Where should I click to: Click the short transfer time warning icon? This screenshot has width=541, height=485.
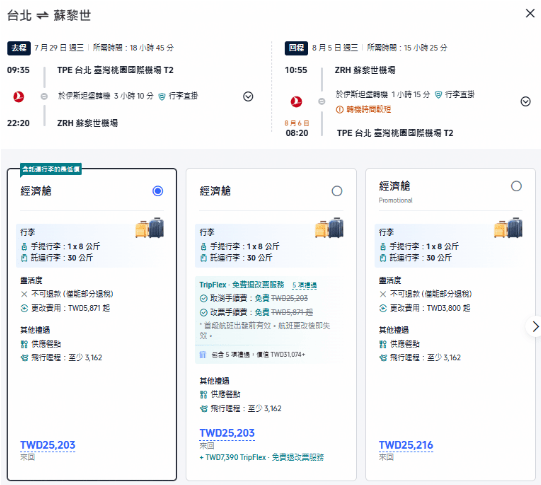tap(340, 110)
